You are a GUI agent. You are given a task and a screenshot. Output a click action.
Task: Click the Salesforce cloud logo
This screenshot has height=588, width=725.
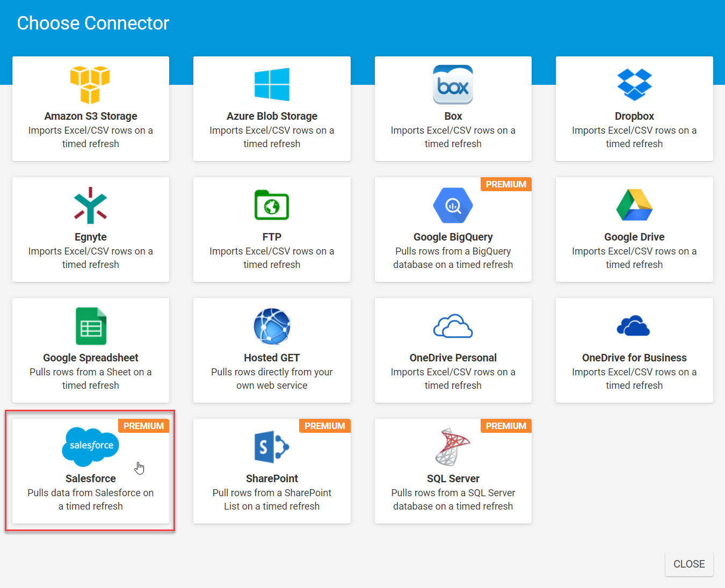(90, 447)
